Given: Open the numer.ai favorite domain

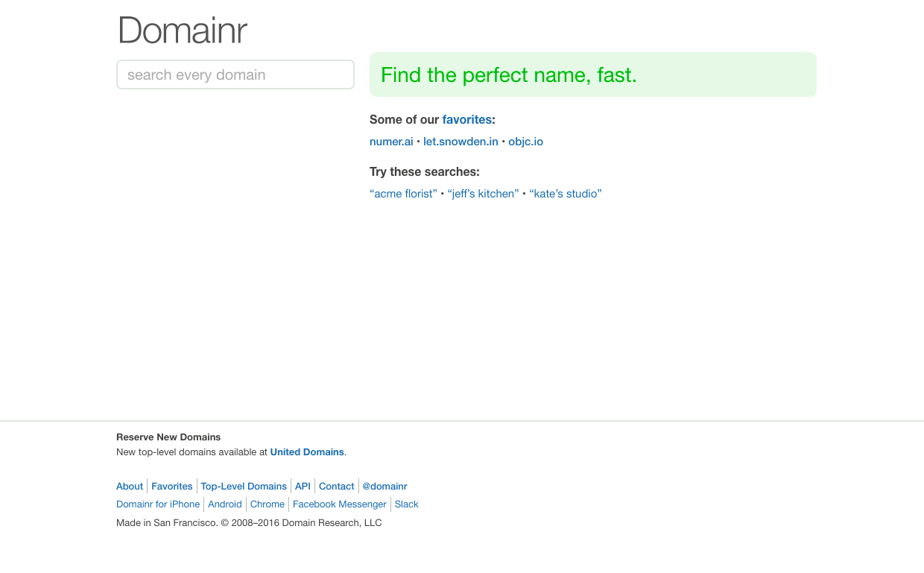Looking at the screenshot, I should (391, 142).
